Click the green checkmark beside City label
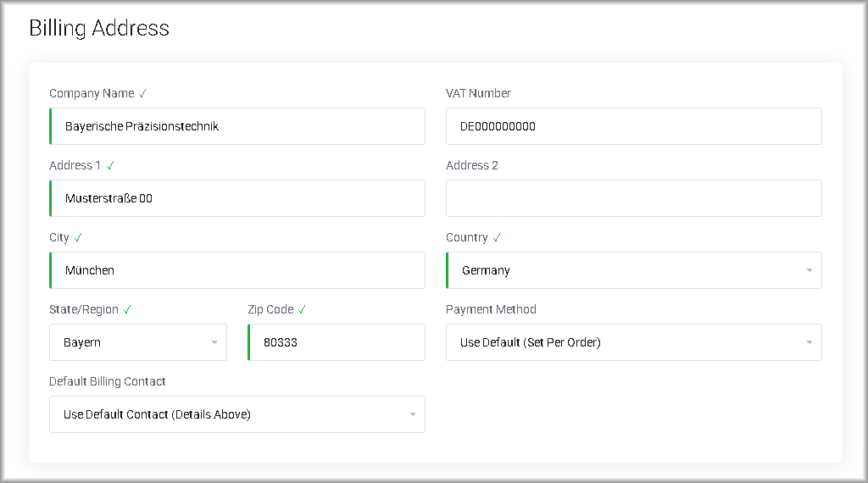The width and height of the screenshot is (868, 483). tap(78, 237)
